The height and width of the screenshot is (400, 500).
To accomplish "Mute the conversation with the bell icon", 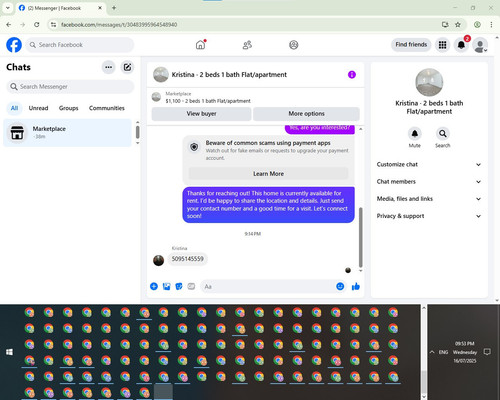I will (x=415, y=134).
